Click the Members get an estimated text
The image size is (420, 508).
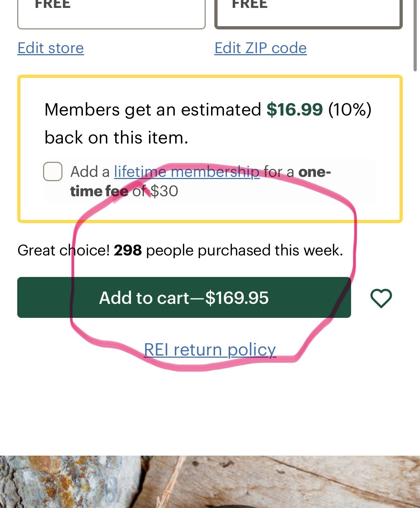[153, 110]
